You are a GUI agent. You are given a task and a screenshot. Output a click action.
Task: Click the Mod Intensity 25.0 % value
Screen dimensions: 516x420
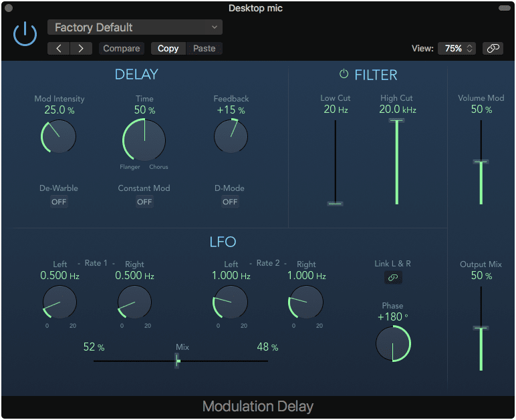click(59, 110)
